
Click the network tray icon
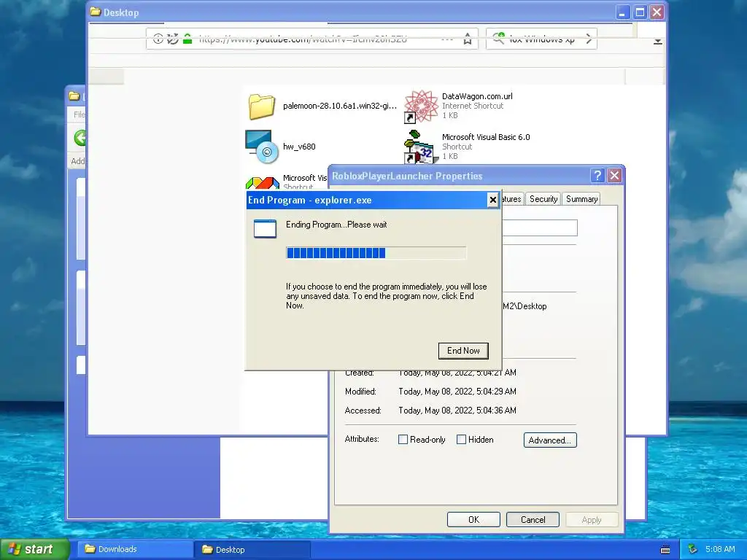tap(693, 550)
